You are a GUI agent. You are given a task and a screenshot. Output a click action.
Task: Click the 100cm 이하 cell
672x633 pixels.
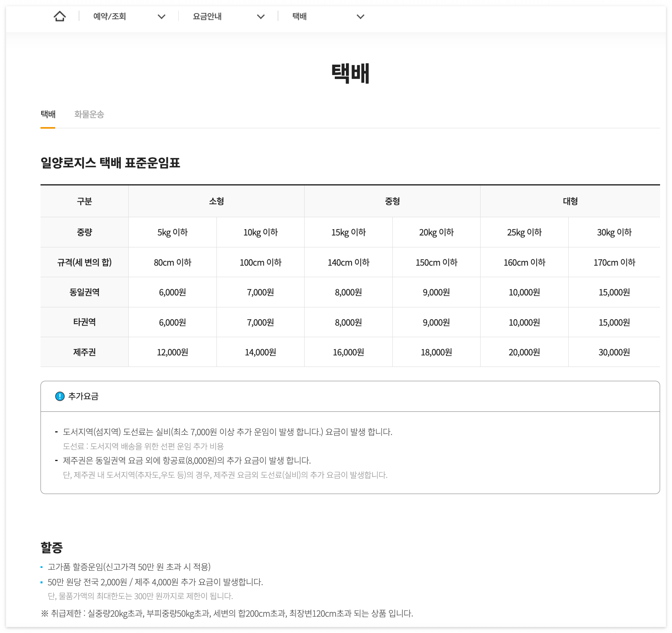click(261, 262)
